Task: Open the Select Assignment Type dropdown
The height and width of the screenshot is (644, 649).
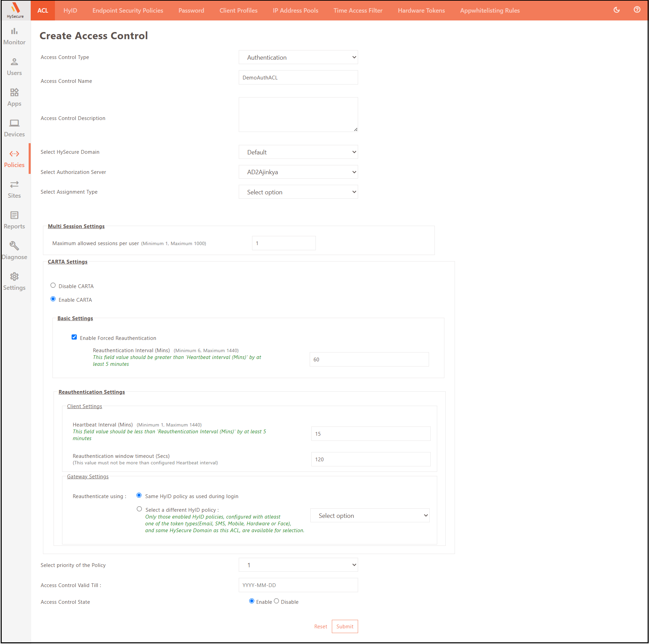Action: pos(298,192)
